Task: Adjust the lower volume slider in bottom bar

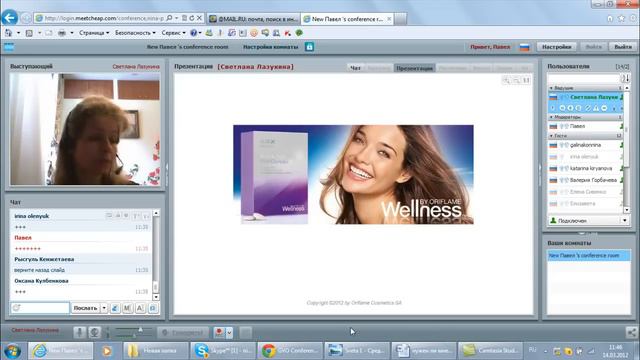Action: pos(133,336)
